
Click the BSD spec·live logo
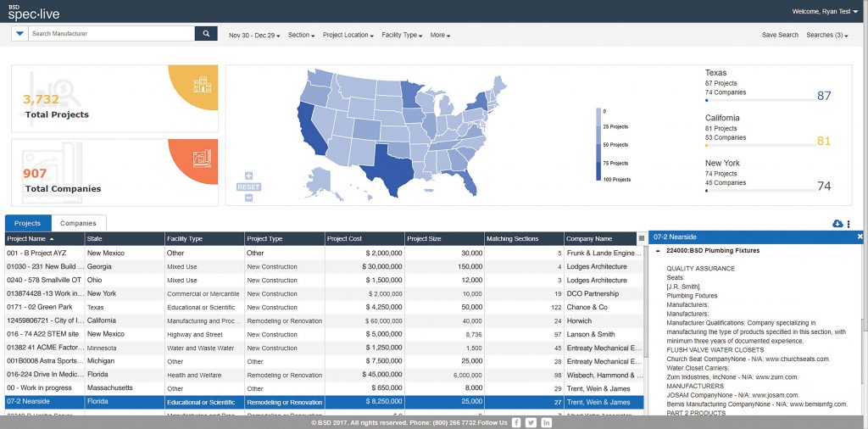click(34, 12)
